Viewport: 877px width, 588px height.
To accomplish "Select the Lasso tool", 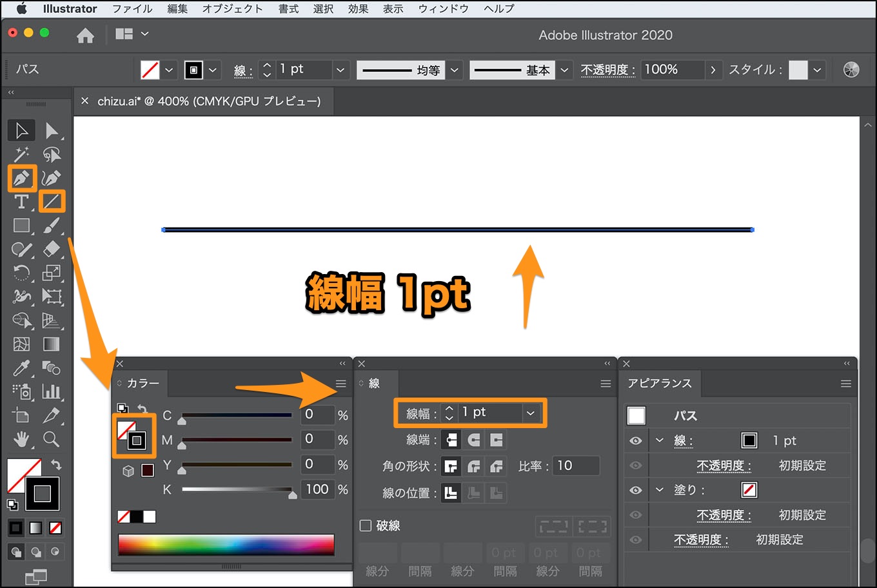I will pos(52,154).
